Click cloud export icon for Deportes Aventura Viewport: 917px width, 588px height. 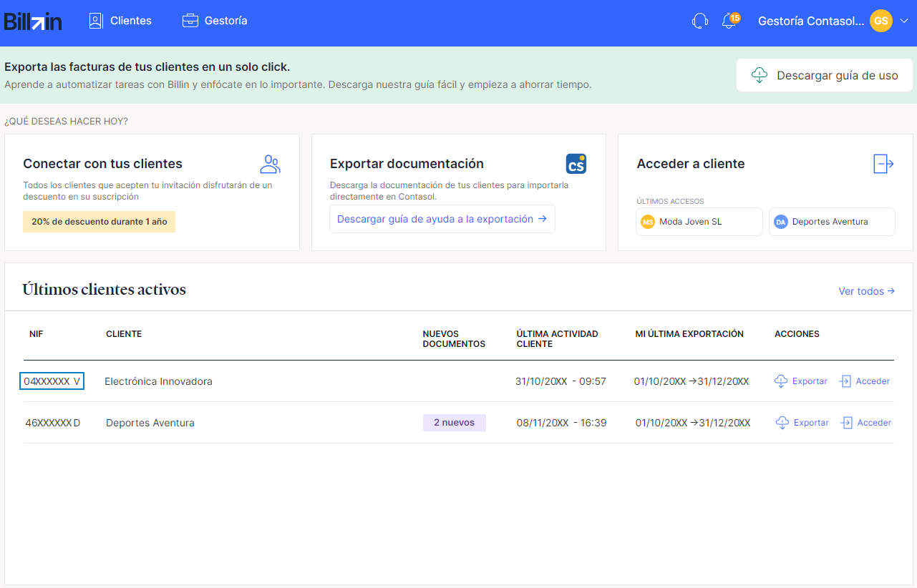point(782,423)
